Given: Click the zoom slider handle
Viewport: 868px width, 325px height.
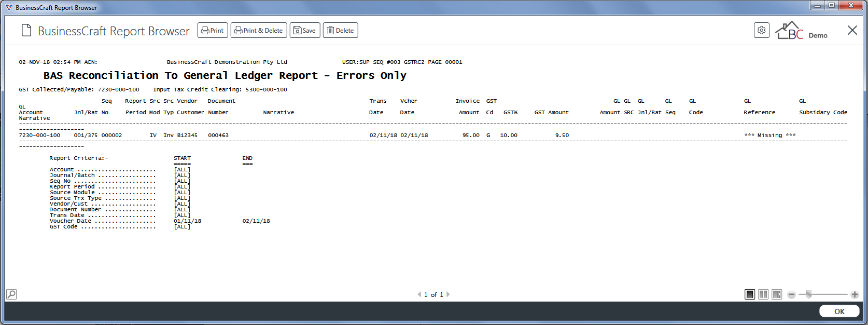Looking at the screenshot, I should pyautogui.click(x=808, y=294).
